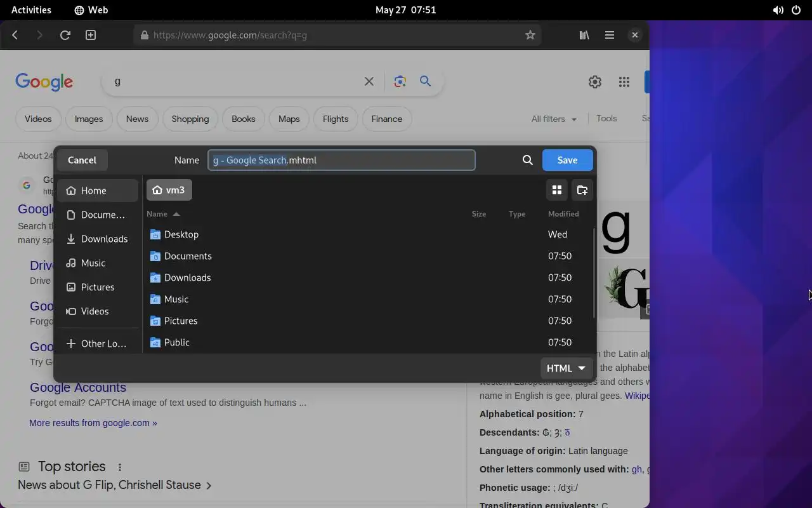
Task: Open system volume indicator in top bar
Action: (x=778, y=10)
